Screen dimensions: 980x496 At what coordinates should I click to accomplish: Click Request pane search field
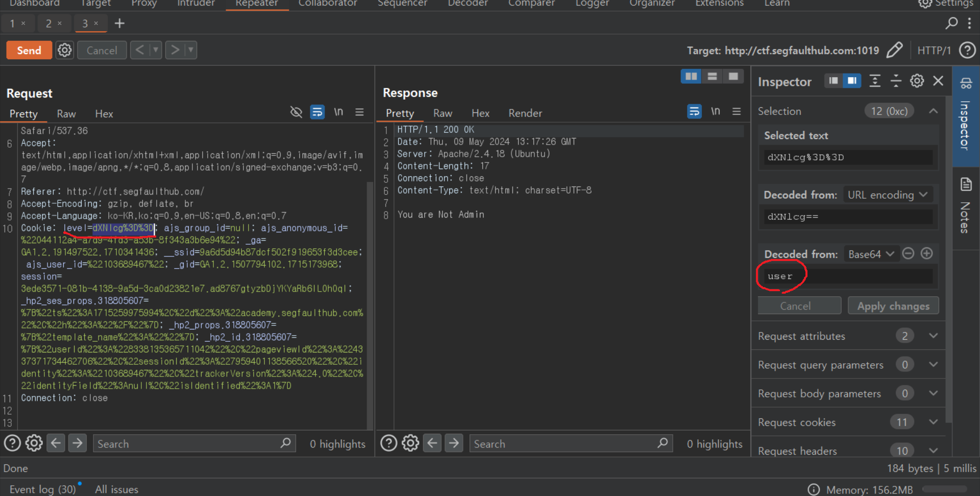194,443
